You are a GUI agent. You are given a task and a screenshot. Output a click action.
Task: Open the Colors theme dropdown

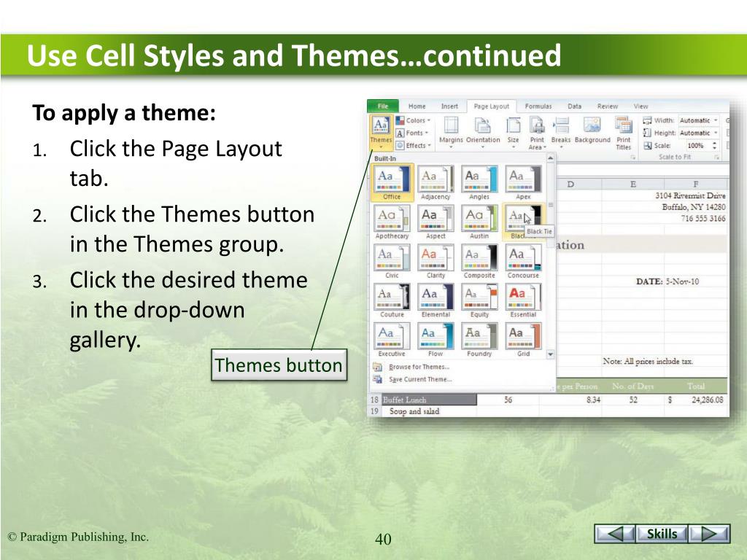(x=413, y=120)
